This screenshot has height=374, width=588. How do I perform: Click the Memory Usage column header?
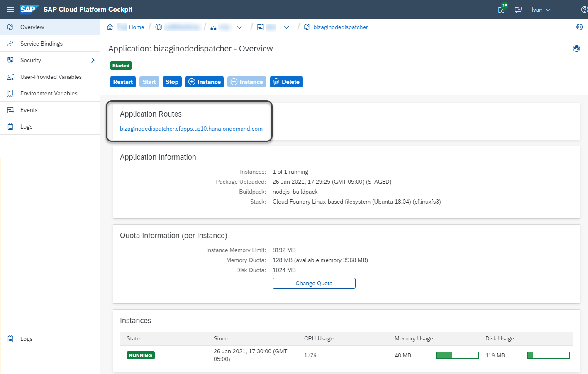tap(414, 338)
